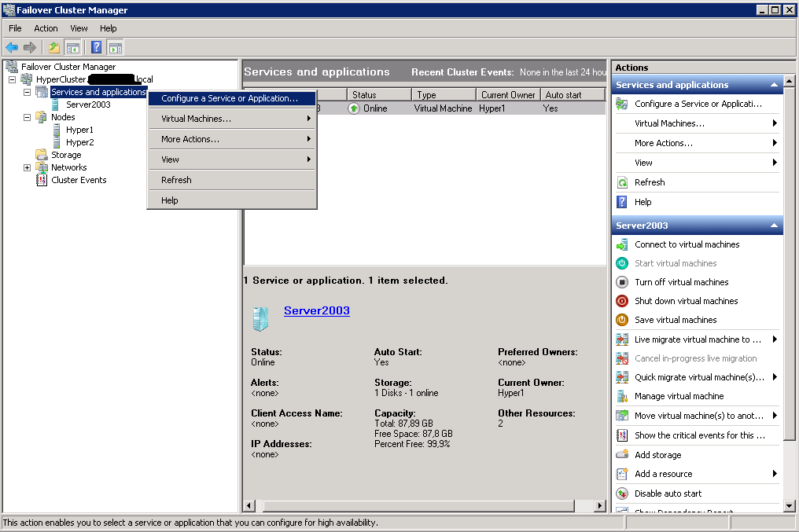
Task: Expand the Networks tree node
Action: (x=27, y=167)
